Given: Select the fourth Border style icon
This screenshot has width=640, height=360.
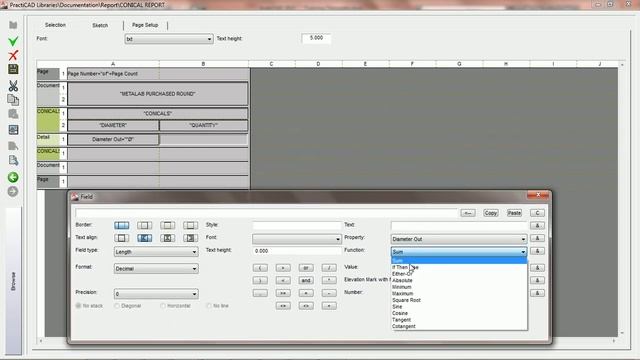Looking at the screenshot, I should [x=190, y=225].
